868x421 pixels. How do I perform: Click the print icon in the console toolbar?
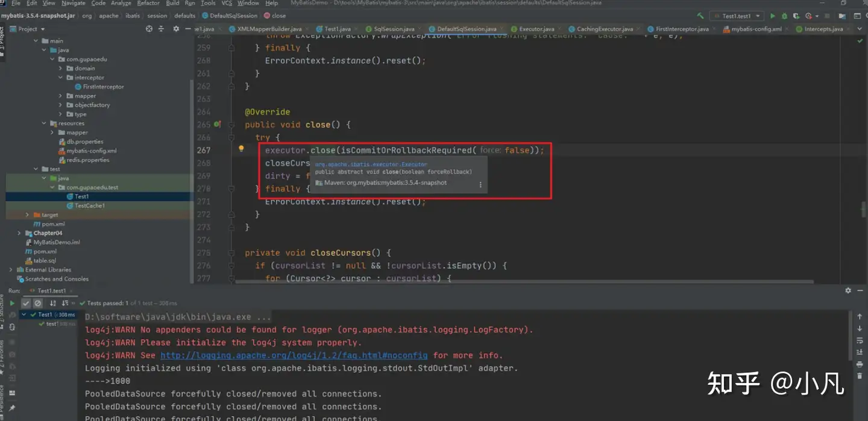[x=860, y=364]
